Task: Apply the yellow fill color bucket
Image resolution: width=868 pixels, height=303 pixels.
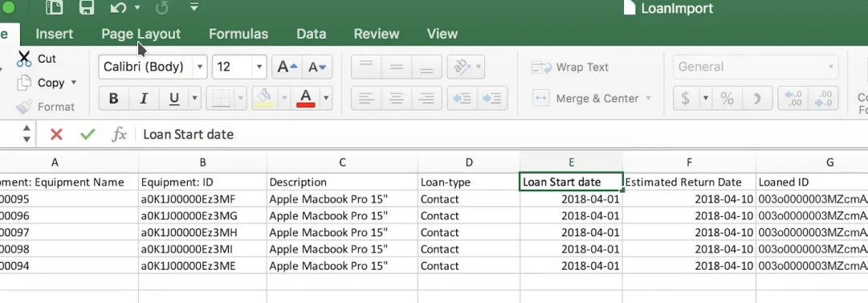Action: click(263, 99)
